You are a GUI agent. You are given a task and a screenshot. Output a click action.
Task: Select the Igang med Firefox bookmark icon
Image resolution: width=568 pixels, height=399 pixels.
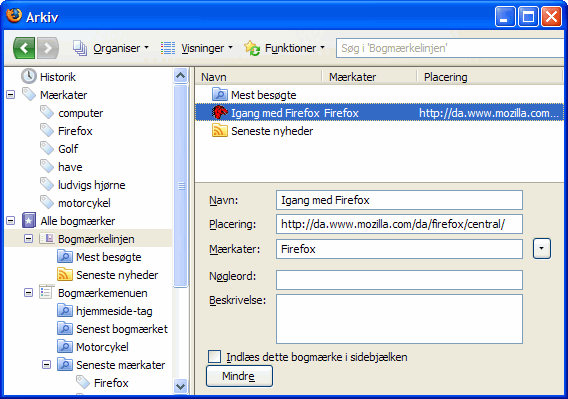[220, 112]
